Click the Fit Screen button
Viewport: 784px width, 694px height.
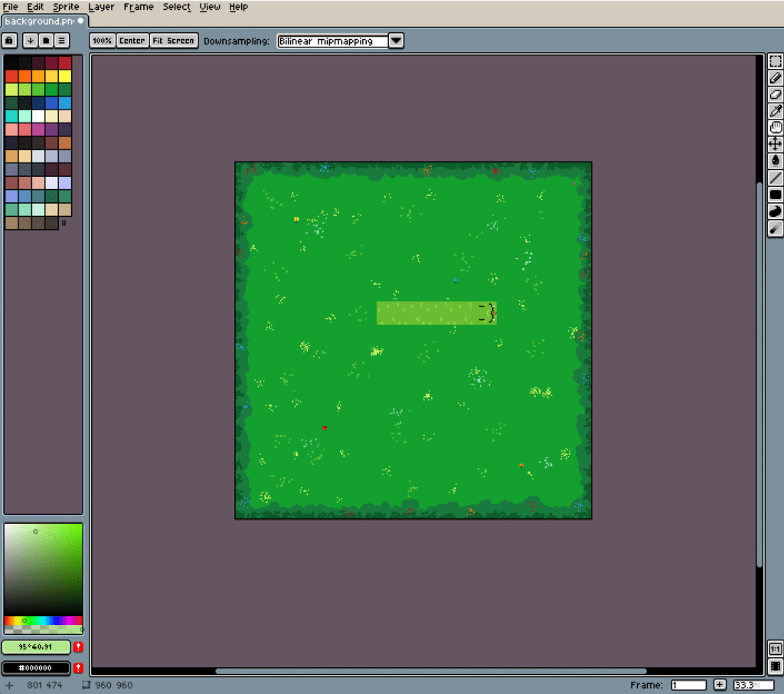pos(174,41)
